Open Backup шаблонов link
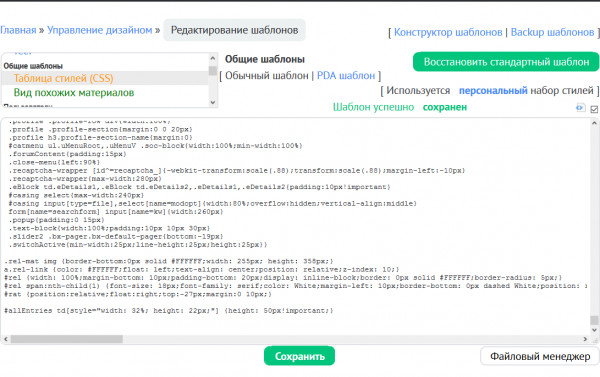 tap(552, 32)
